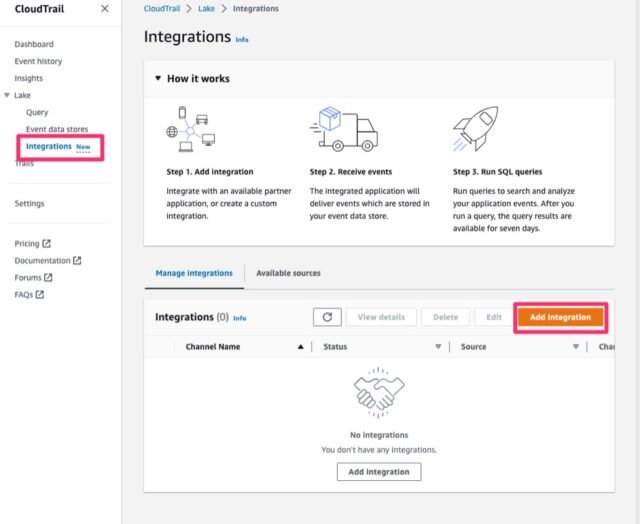
Task: Open Insights in the sidebar
Action: pyautogui.click(x=29, y=78)
